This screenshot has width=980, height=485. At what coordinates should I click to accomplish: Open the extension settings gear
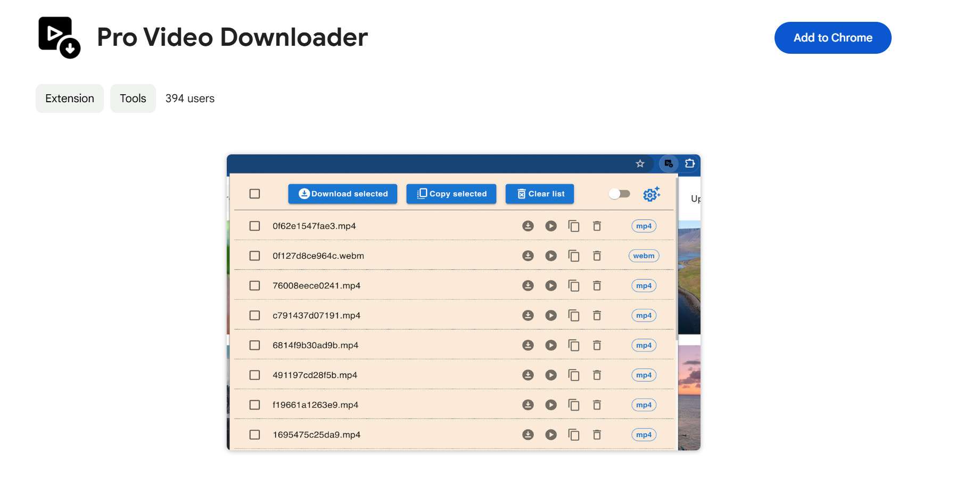(x=651, y=194)
